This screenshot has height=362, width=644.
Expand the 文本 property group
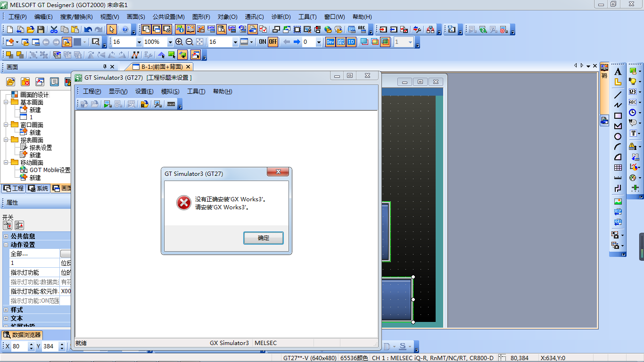click(x=6, y=318)
